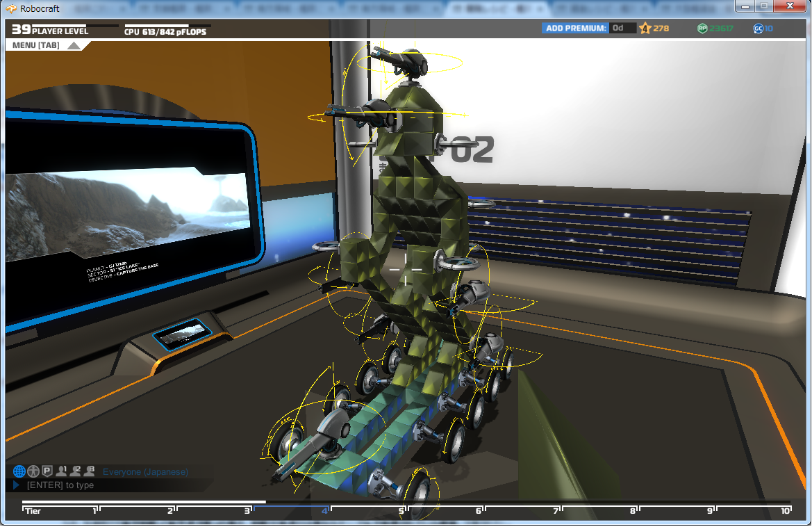Click the GC currency icon
The image size is (812, 527).
[x=758, y=29]
